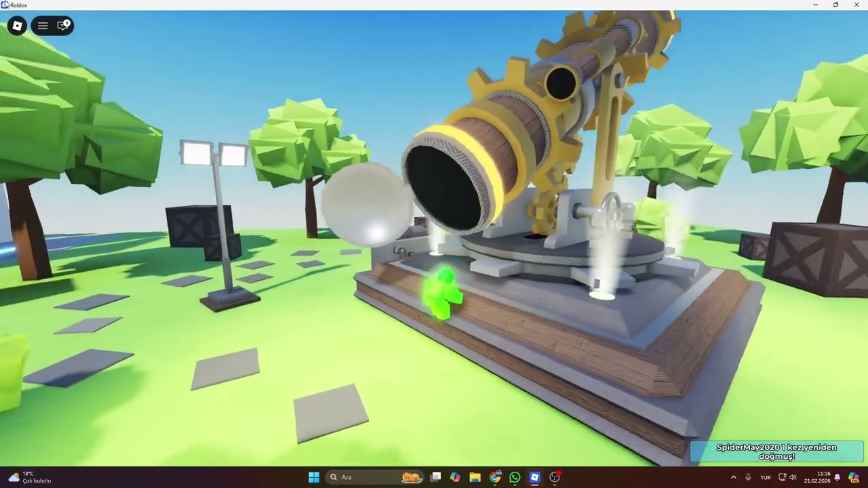Open the chat icon with 9 badge

click(x=63, y=26)
